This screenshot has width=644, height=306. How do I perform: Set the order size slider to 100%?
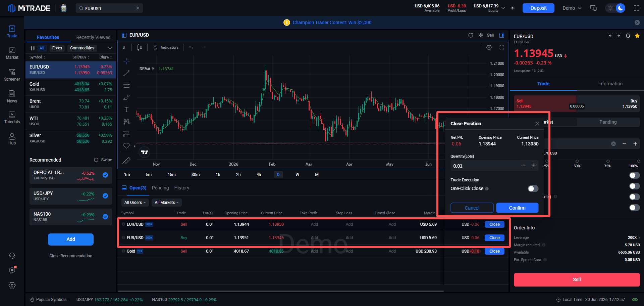coord(638,162)
